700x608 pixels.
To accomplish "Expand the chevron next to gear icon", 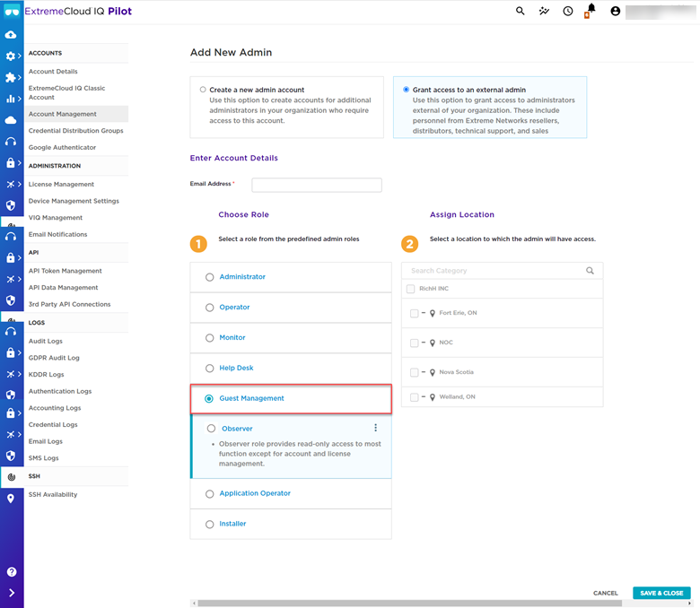I will 20,56.
